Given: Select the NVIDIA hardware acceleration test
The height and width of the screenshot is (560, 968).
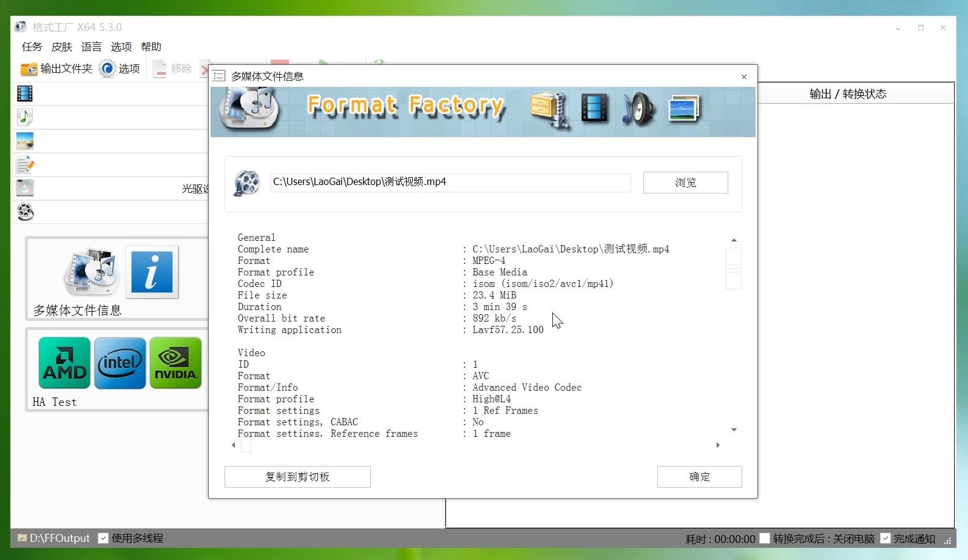Looking at the screenshot, I should [x=176, y=363].
